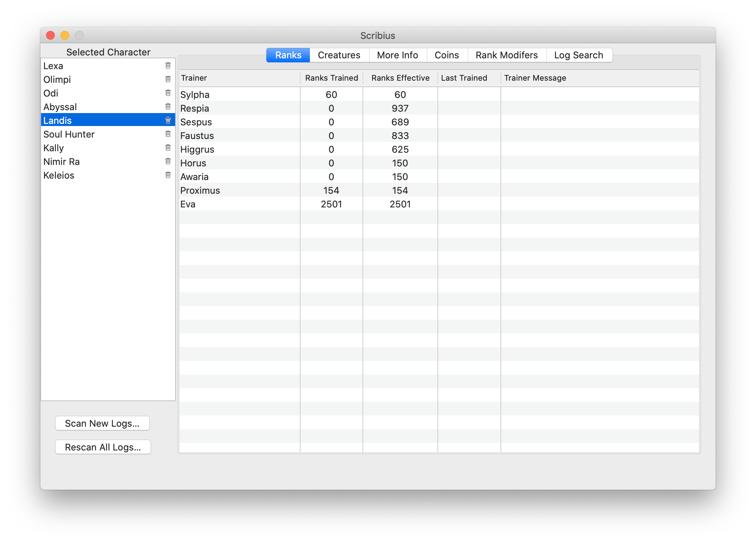
Task: Click the trash icon next to Kally
Action: click(168, 148)
